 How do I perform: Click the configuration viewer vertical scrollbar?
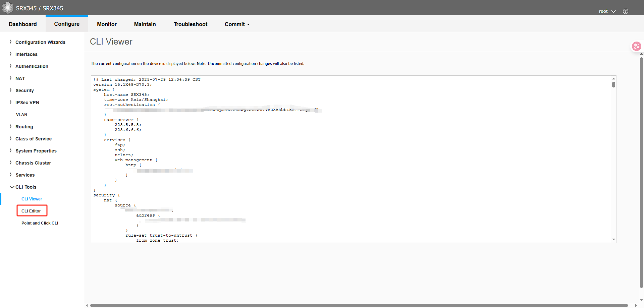tap(614, 85)
